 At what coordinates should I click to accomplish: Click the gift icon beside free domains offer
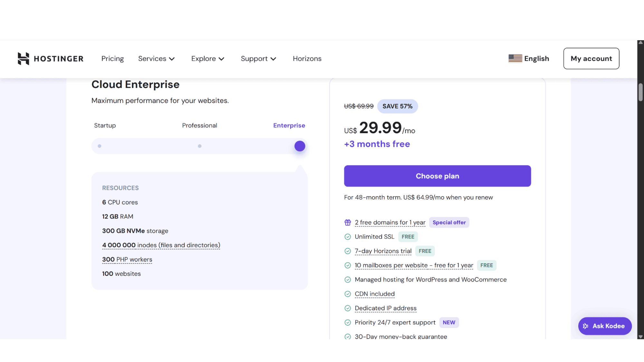(348, 222)
